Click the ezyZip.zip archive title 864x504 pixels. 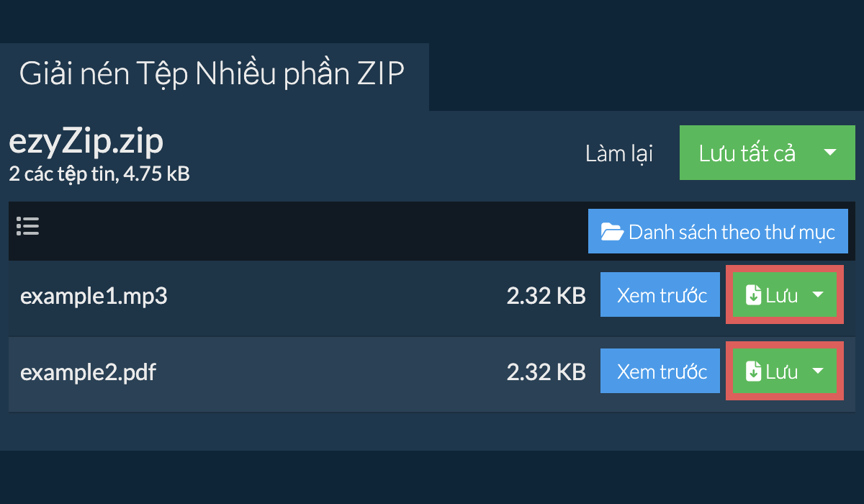click(x=86, y=143)
